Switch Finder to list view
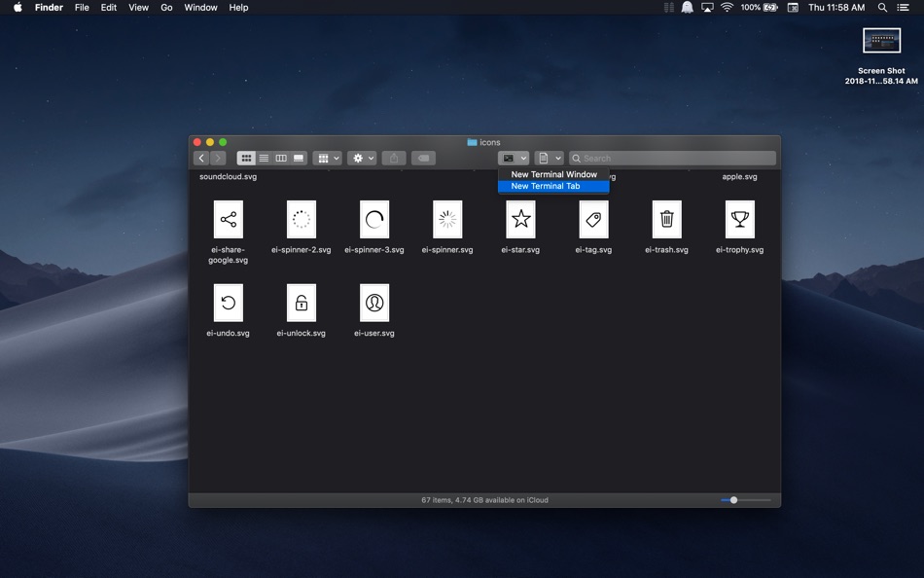The height and width of the screenshot is (578, 924). click(264, 158)
